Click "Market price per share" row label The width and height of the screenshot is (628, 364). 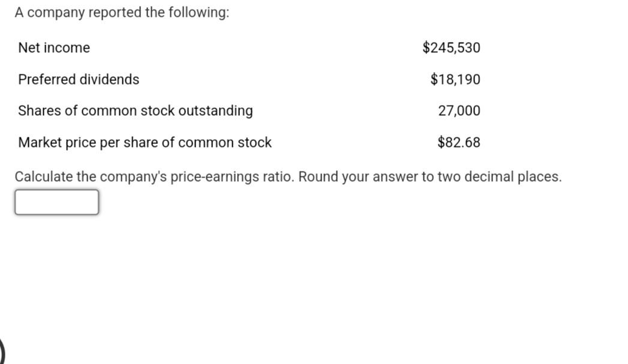coord(145,143)
